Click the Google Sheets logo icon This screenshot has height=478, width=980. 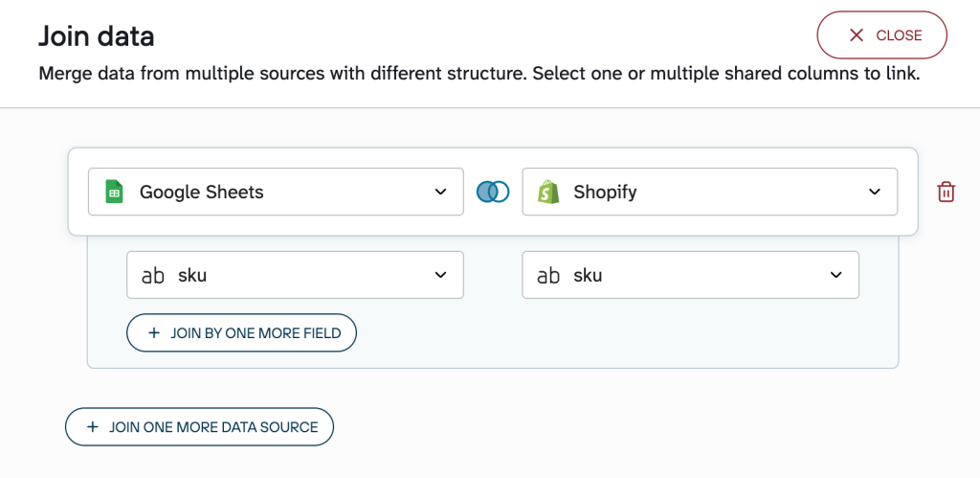(115, 192)
